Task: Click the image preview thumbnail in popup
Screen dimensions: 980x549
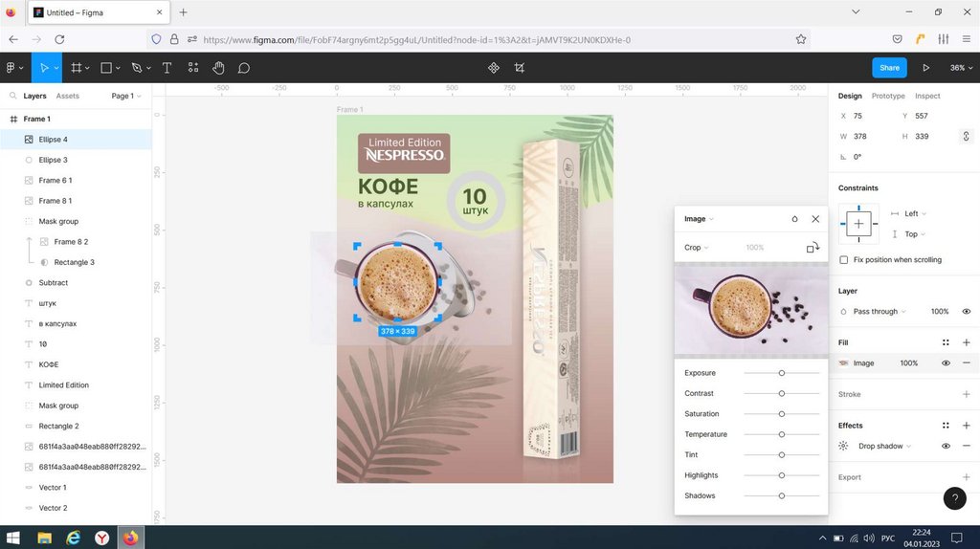Action: click(x=750, y=309)
